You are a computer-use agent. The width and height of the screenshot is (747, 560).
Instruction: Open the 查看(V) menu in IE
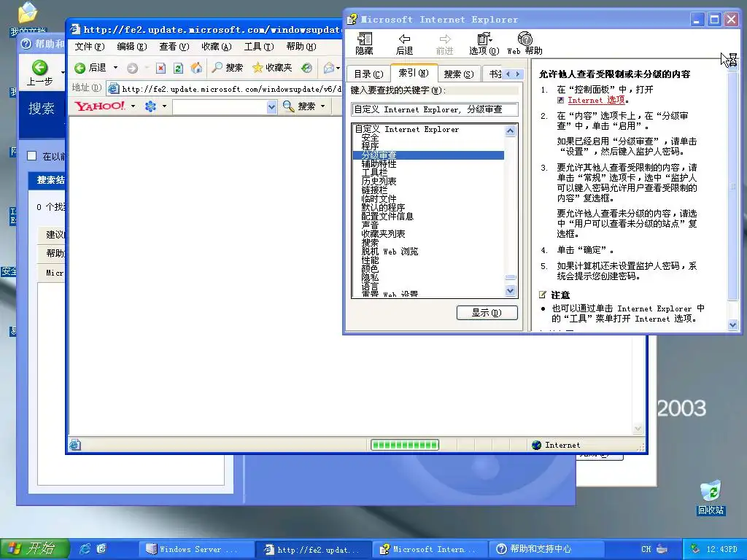174,47
